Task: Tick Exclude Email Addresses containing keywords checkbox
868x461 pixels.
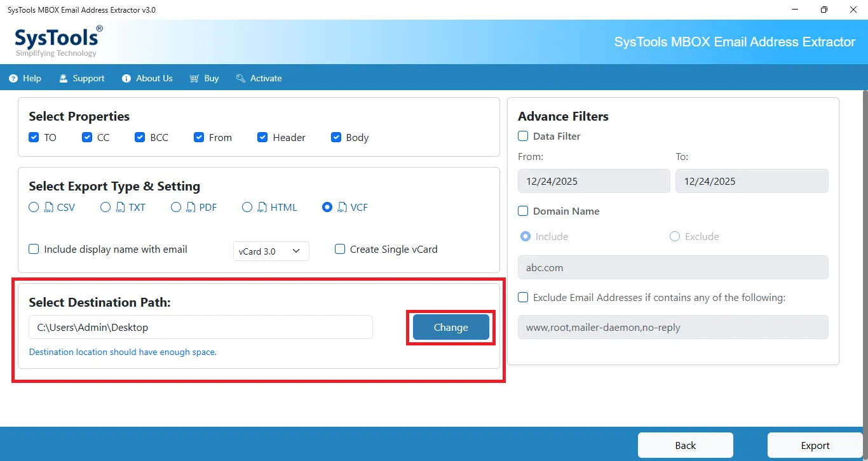Action: pyautogui.click(x=523, y=297)
